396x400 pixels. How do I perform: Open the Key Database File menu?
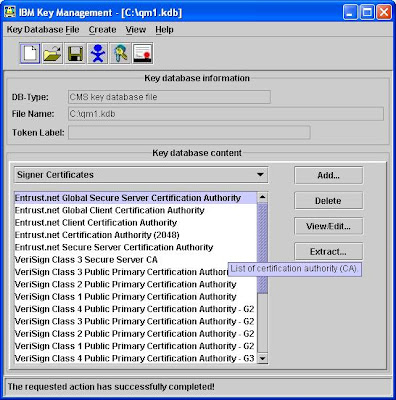(x=43, y=30)
